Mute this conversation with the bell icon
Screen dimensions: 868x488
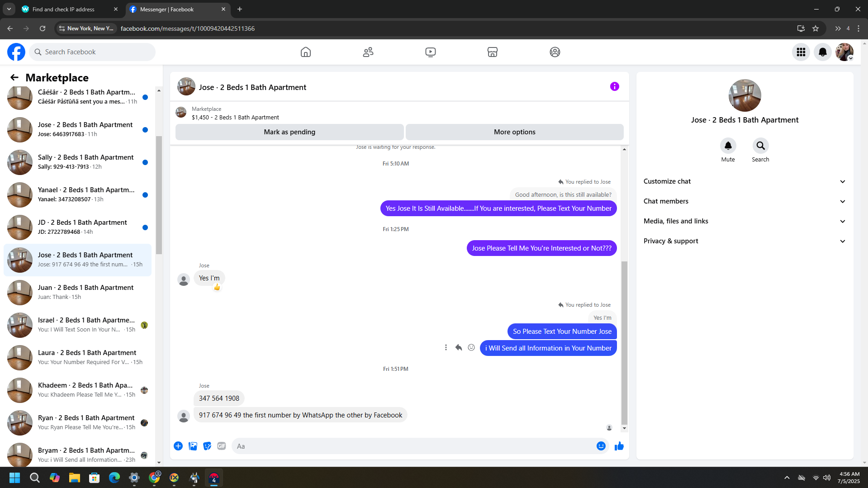click(728, 146)
